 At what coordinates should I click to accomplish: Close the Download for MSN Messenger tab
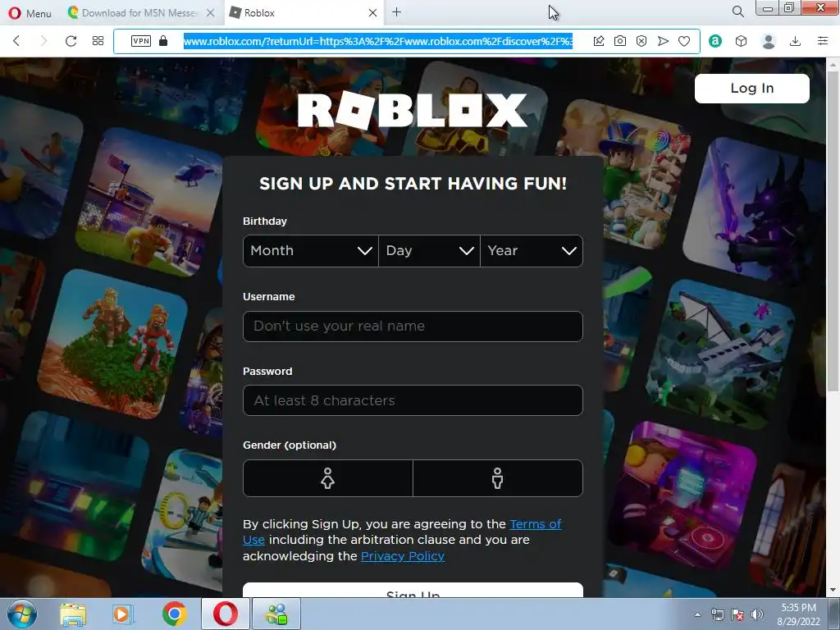tap(211, 13)
